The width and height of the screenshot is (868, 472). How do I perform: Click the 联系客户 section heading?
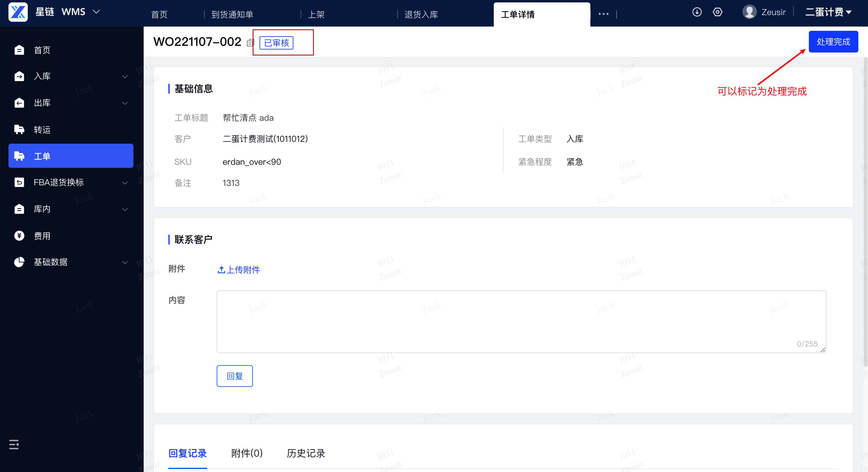point(193,240)
